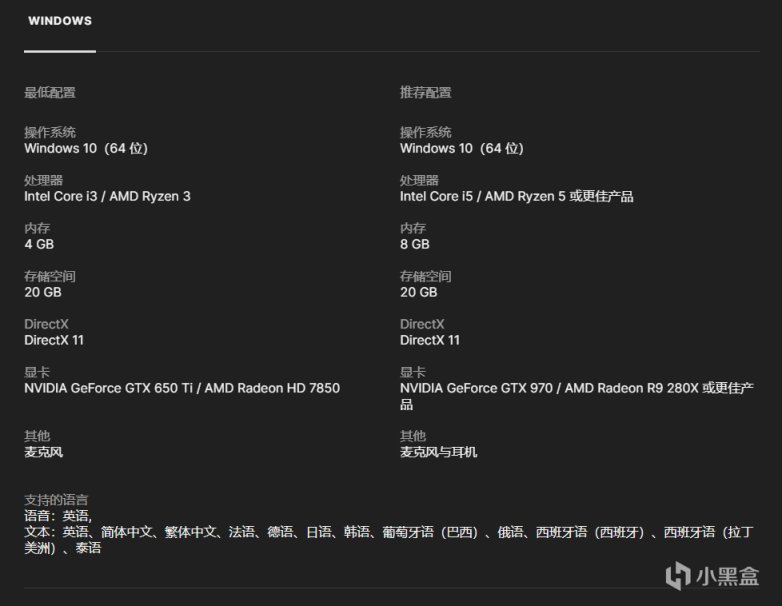Screen dimensions: 782x606
Task: Click the 8 GB memory value
Action: (415, 244)
